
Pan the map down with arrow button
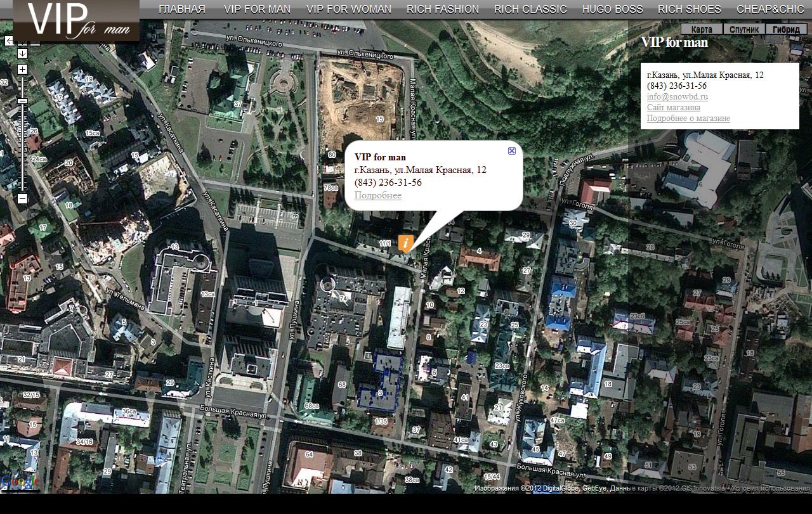click(x=22, y=53)
